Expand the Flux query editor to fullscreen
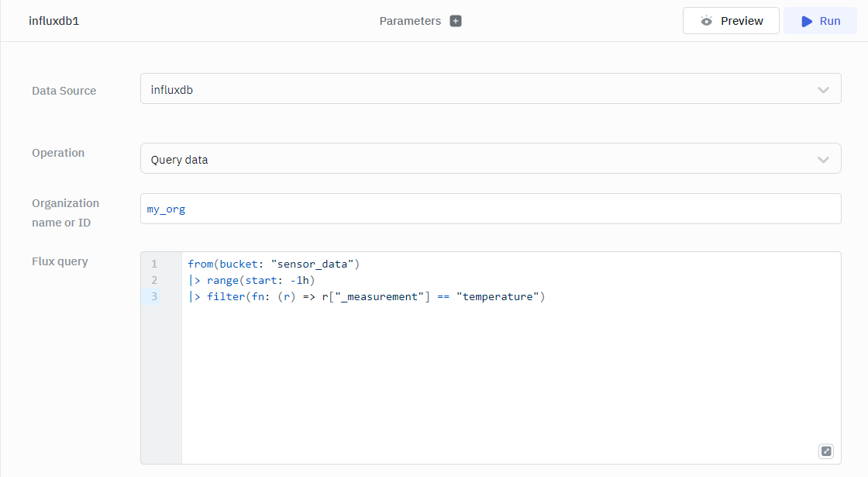This screenshot has height=477, width=868. click(x=826, y=451)
